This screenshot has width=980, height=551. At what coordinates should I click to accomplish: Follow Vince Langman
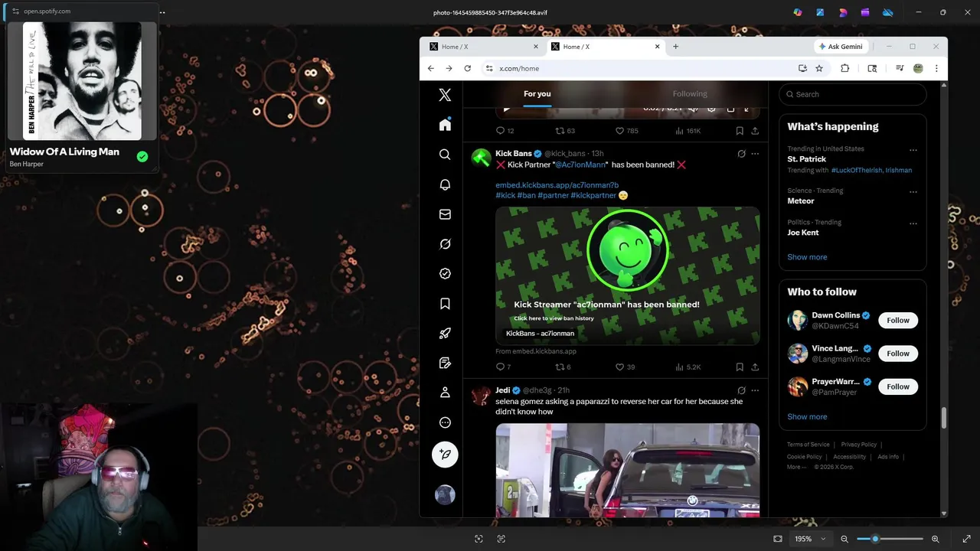tap(898, 354)
